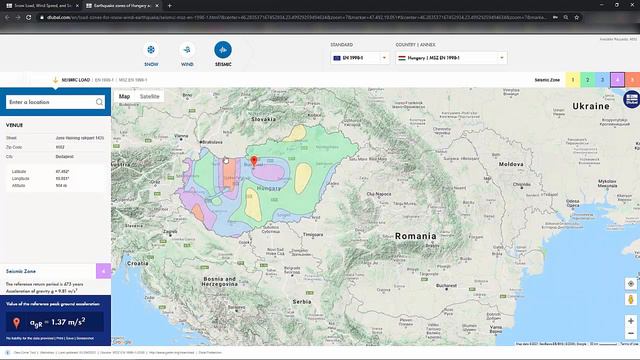This screenshot has width=640, height=360.
Task: Reload the page in the browser
Action: 29,17
